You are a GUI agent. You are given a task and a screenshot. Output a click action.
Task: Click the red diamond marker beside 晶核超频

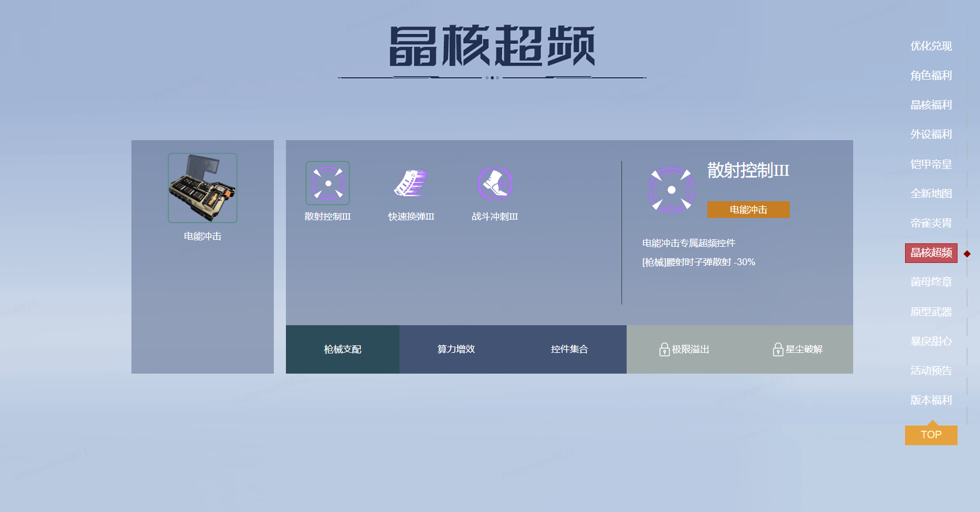(x=967, y=254)
